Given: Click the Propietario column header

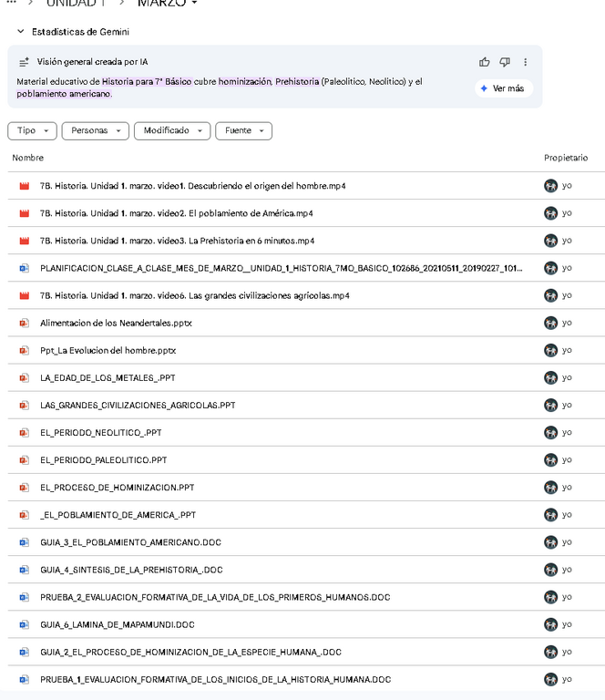Looking at the screenshot, I should (x=566, y=158).
